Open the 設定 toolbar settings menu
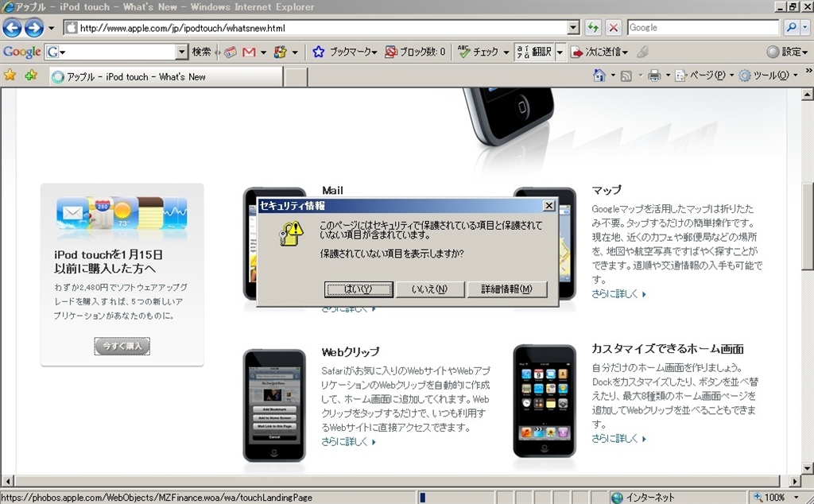This screenshot has width=814, height=504. tap(788, 52)
